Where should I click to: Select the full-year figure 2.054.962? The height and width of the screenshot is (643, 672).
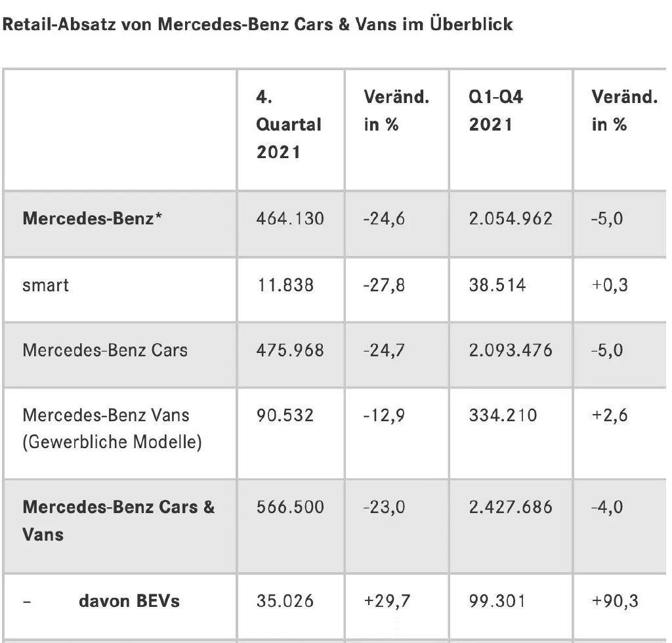coord(511,218)
